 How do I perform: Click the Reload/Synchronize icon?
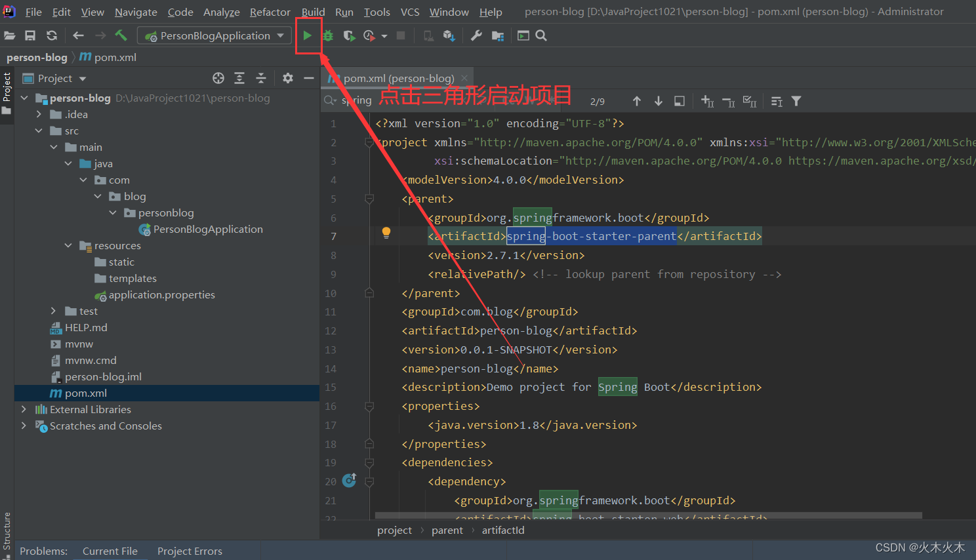[x=52, y=35]
